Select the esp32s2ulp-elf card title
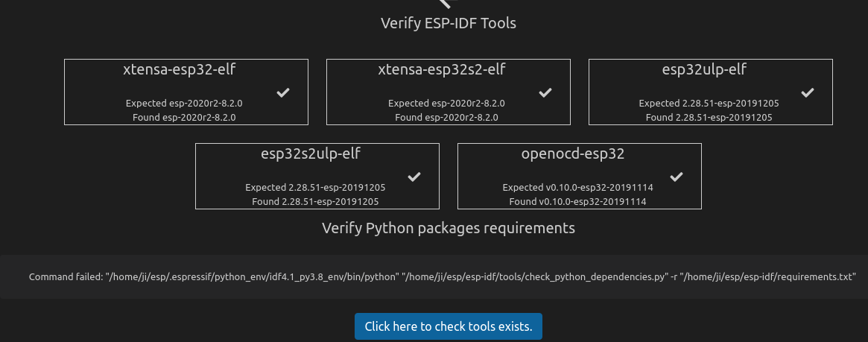The height and width of the screenshot is (342, 868). coord(311,154)
